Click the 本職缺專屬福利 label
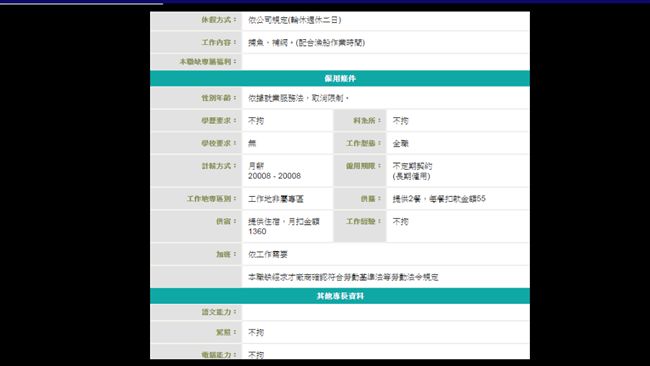 (208, 61)
